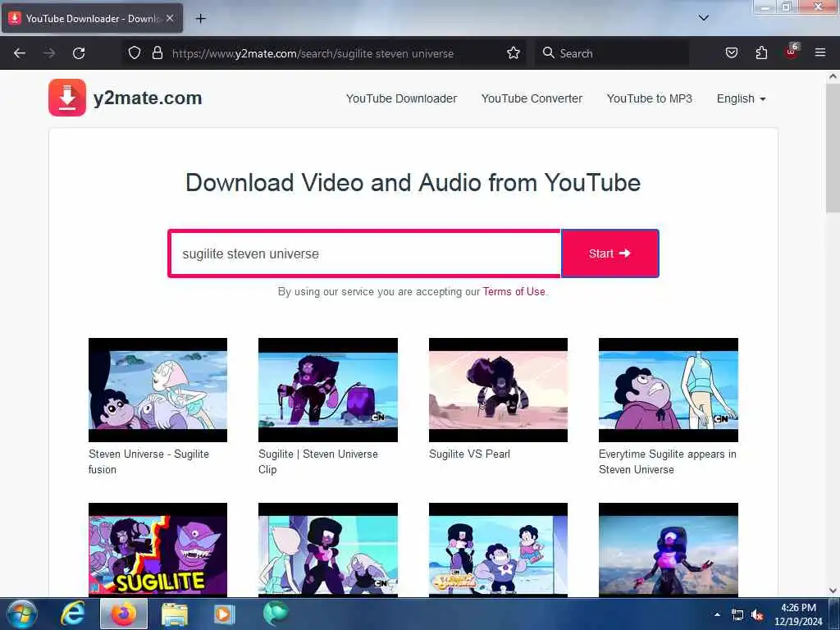Click the y2mate.com site title
840x630 pixels.
coord(148,98)
